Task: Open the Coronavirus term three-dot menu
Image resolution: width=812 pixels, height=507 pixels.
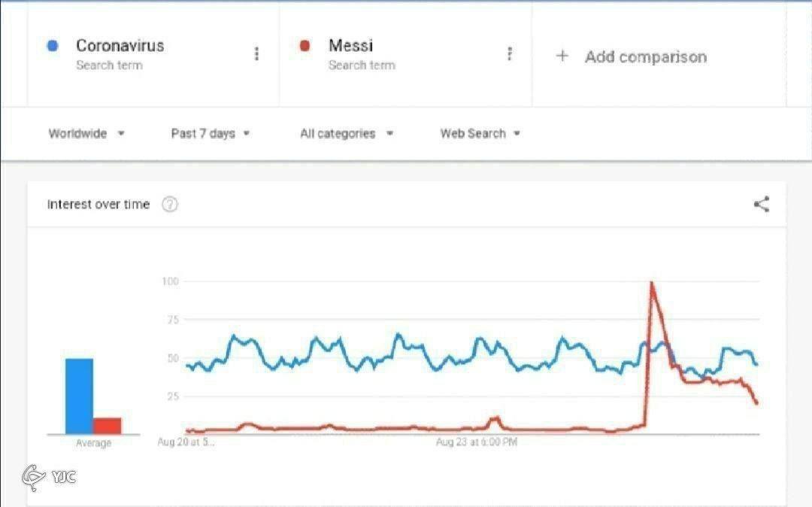Action: pyautogui.click(x=257, y=53)
